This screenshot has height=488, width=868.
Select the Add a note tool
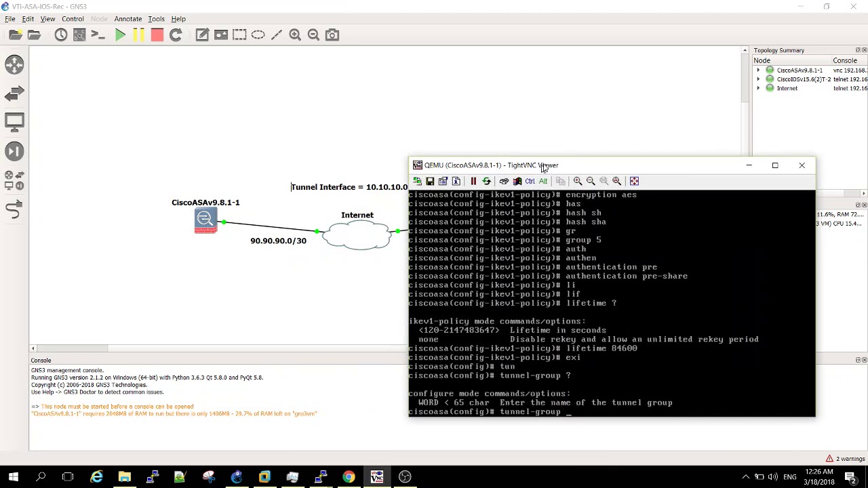(202, 35)
